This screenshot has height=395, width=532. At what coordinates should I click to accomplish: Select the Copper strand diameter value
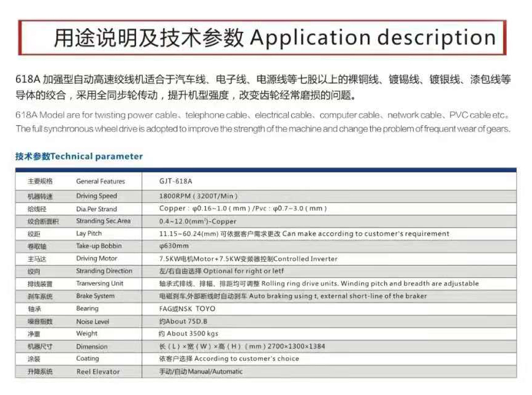[243, 209]
